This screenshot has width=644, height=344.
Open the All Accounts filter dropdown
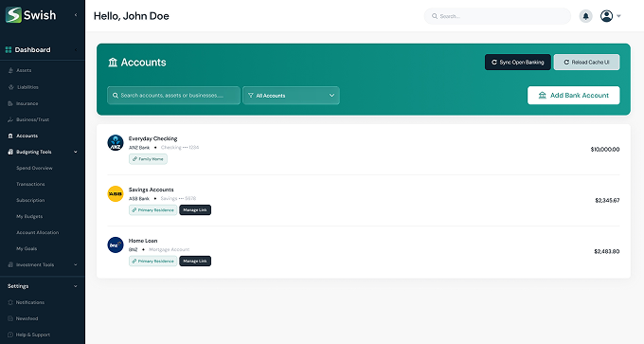[291, 96]
